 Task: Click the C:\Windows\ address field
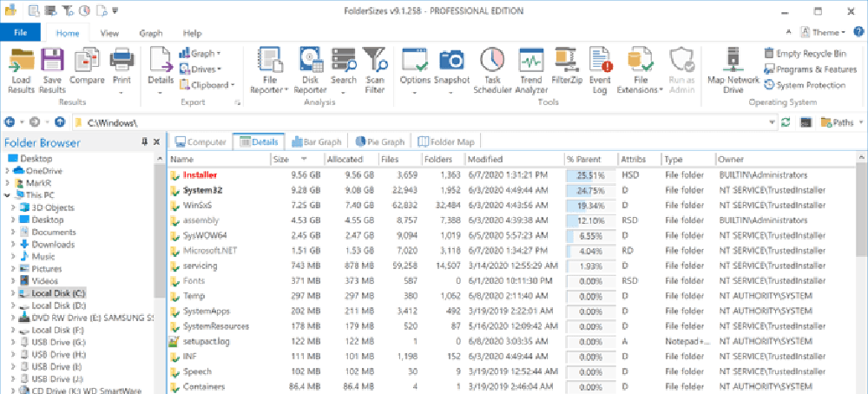coord(421,122)
